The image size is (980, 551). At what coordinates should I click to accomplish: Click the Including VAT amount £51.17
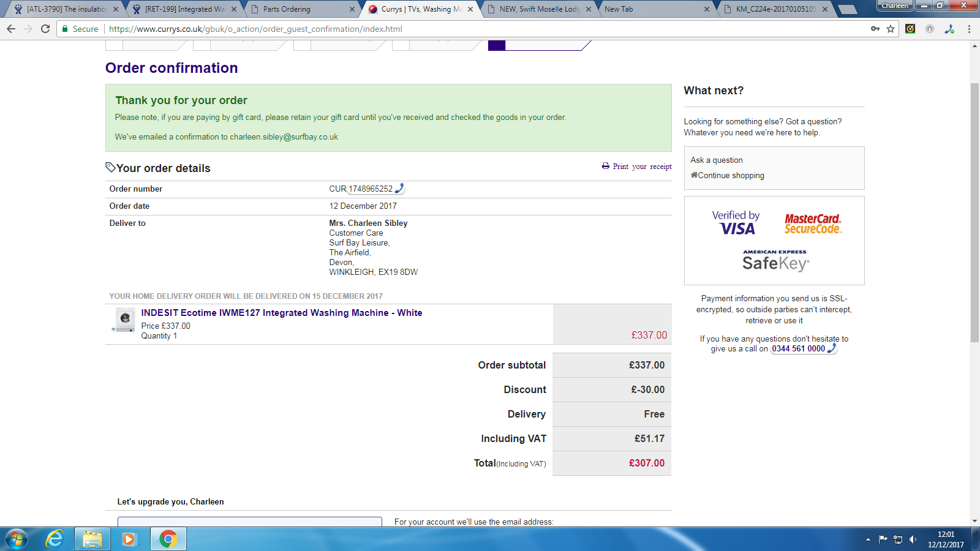point(650,438)
